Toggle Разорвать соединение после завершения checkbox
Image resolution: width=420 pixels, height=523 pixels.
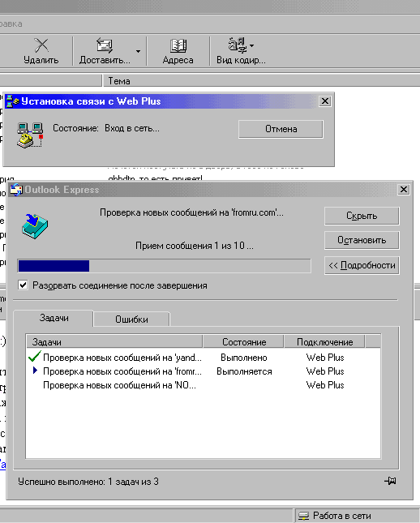click(23, 285)
